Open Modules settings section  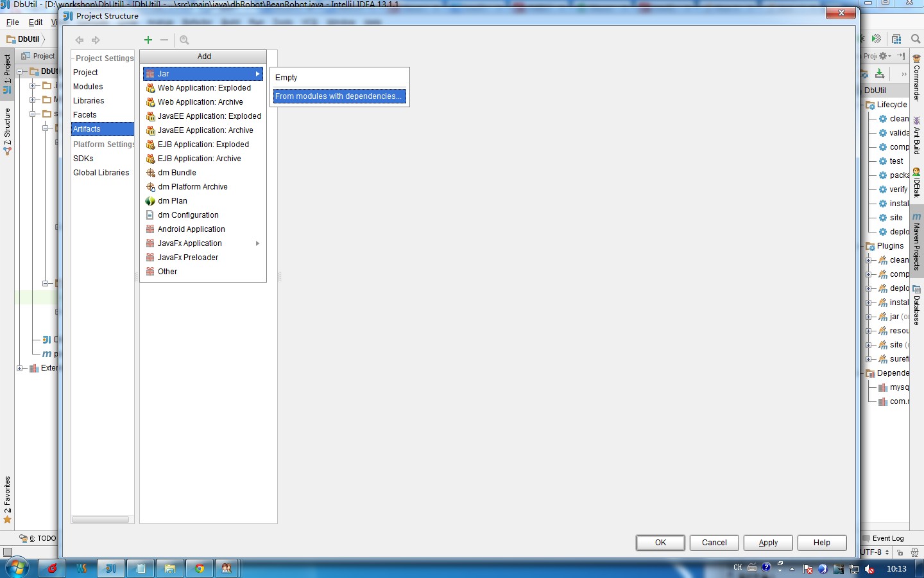[x=103, y=87]
